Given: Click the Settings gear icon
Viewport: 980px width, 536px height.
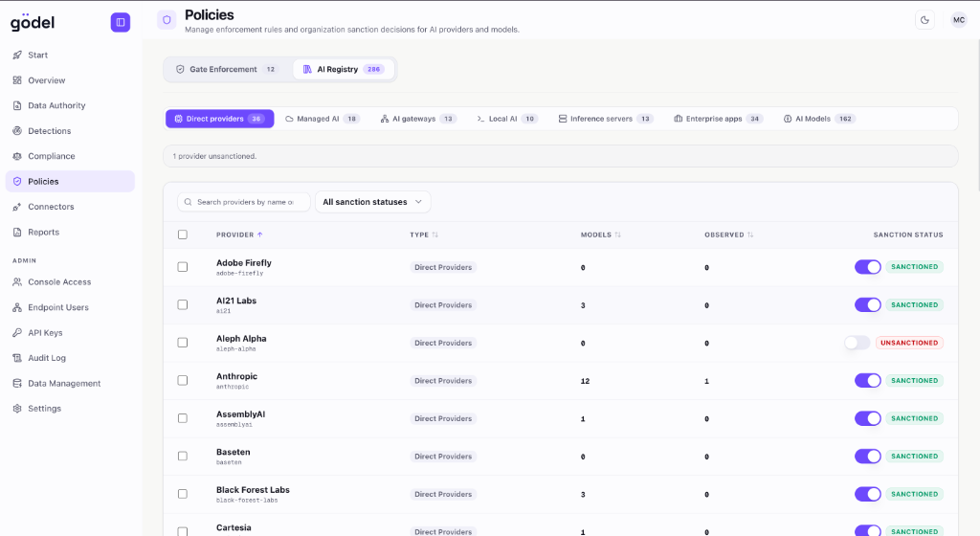Looking at the screenshot, I should pos(17,409).
